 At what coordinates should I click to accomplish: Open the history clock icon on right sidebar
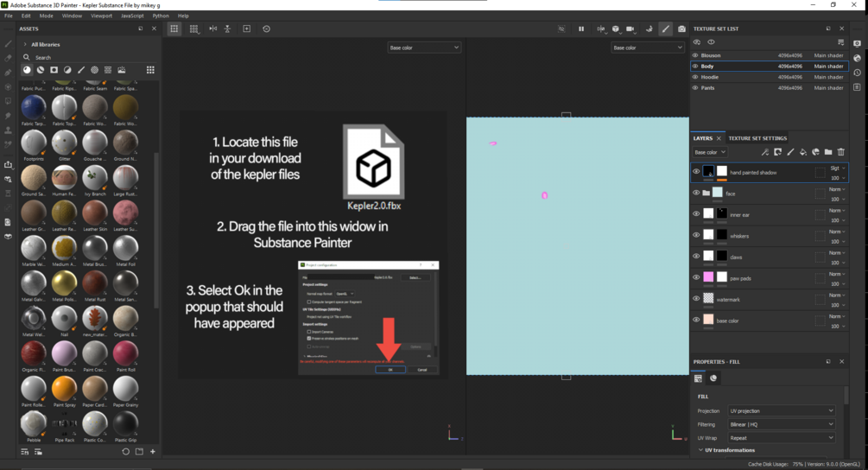(857, 73)
